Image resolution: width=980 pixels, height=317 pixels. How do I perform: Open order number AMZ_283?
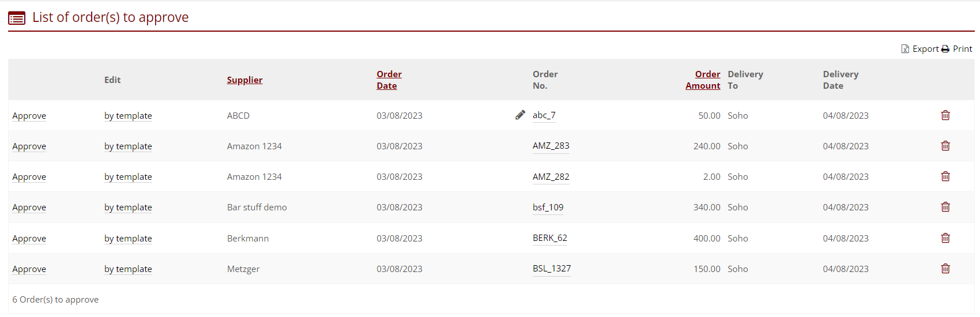point(551,146)
